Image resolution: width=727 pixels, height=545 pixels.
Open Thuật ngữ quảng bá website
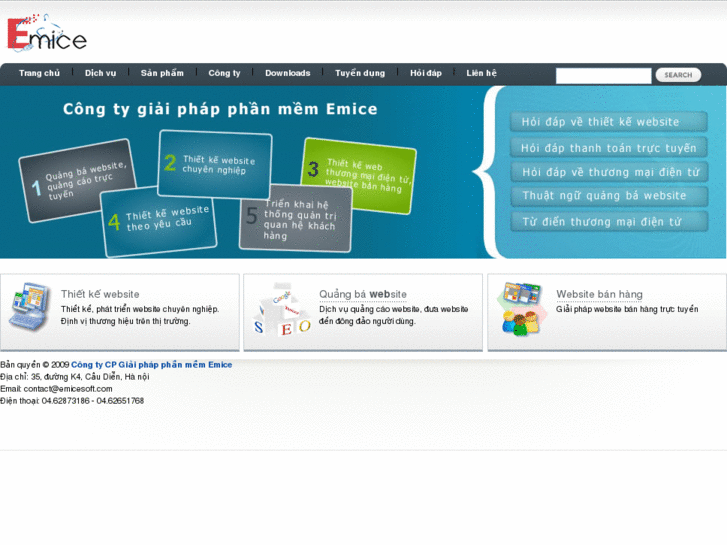pyautogui.click(x=609, y=196)
